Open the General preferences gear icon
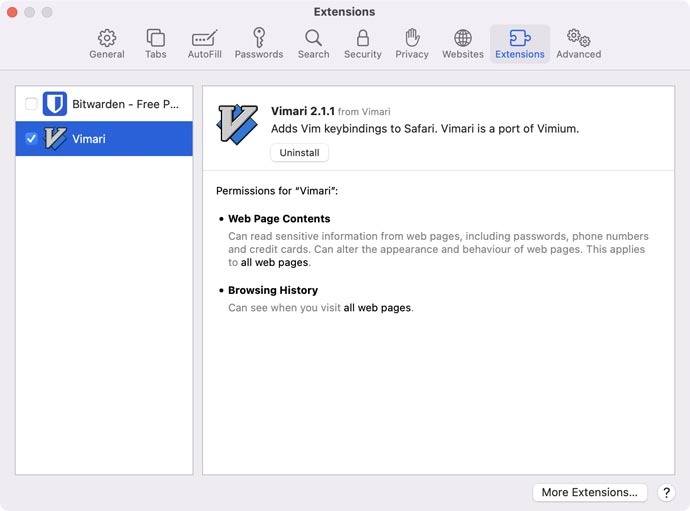690x511 pixels. tap(107, 43)
